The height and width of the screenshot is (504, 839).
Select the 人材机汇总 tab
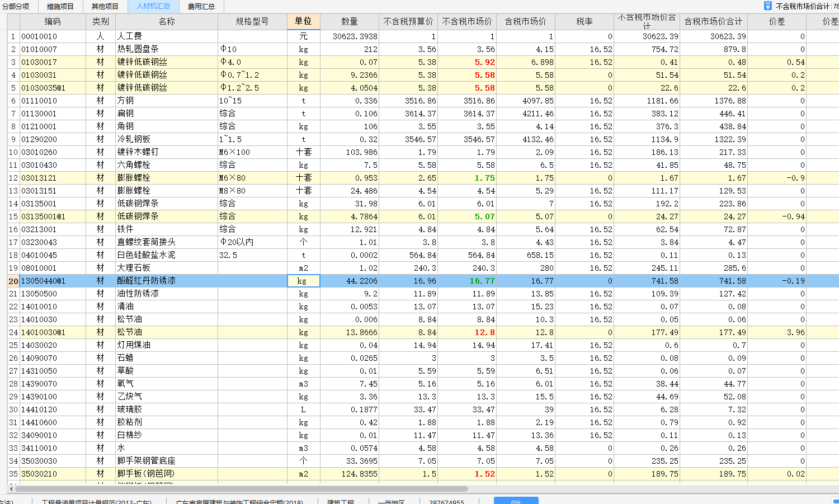[153, 6]
